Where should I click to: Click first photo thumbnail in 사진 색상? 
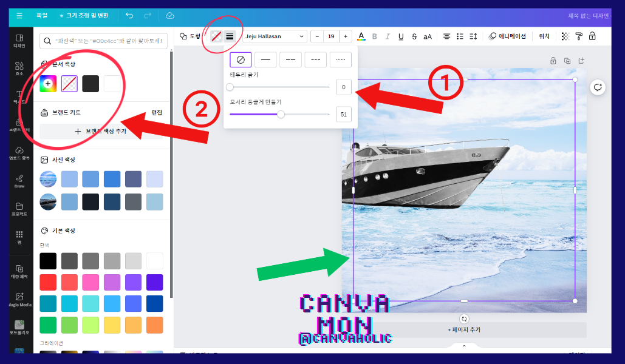pyautogui.click(x=48, y=179)
